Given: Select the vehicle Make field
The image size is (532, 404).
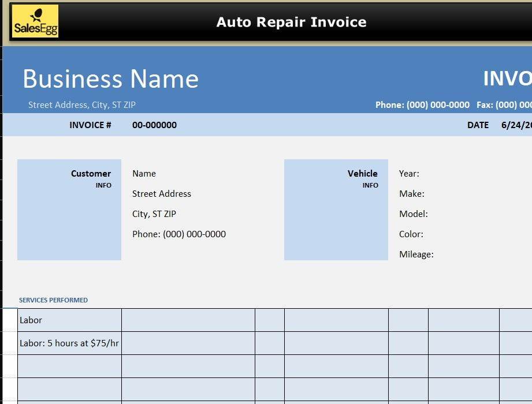Looking at the screenshot, I should coord(411,194).
